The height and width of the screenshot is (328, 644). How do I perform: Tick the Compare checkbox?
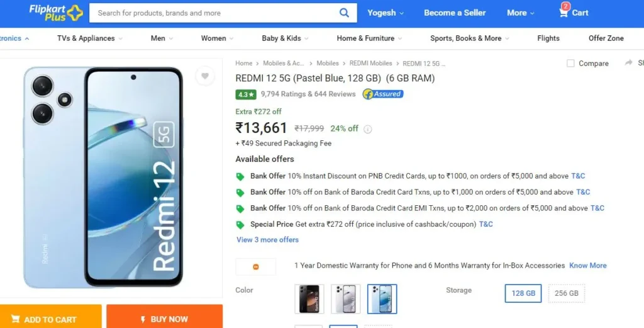pyautogui.click(x=570, y=64)
